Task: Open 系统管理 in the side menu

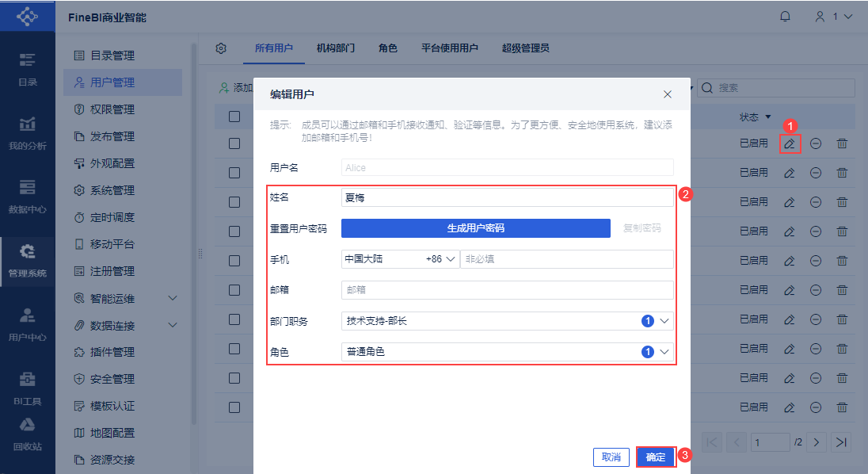Action: (122, 190)
